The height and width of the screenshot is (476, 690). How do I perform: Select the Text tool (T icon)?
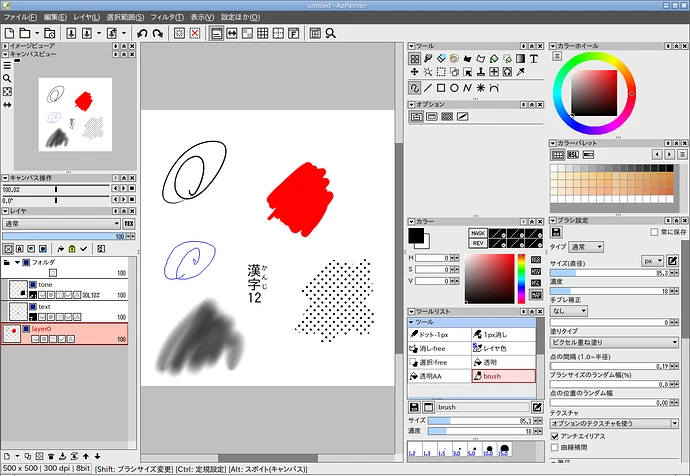click(534, 59)
